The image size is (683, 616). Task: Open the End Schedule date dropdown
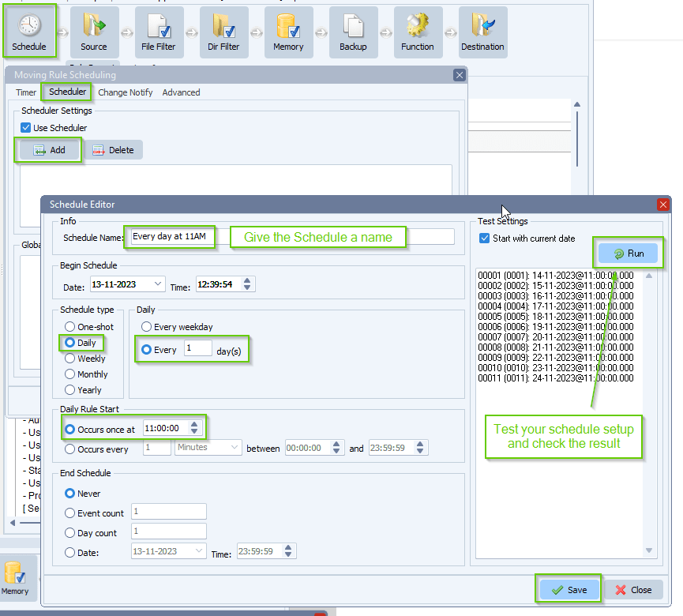pos(199,551)
